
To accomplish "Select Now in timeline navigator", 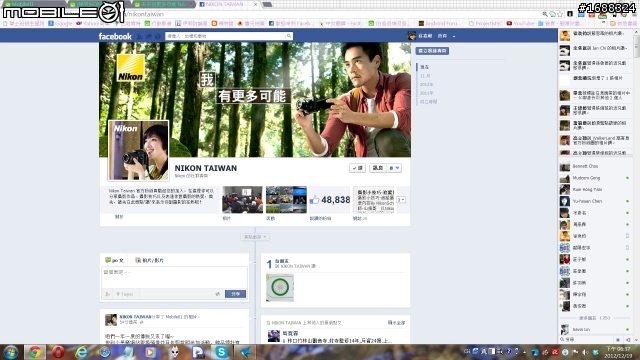I will [425, 67].
